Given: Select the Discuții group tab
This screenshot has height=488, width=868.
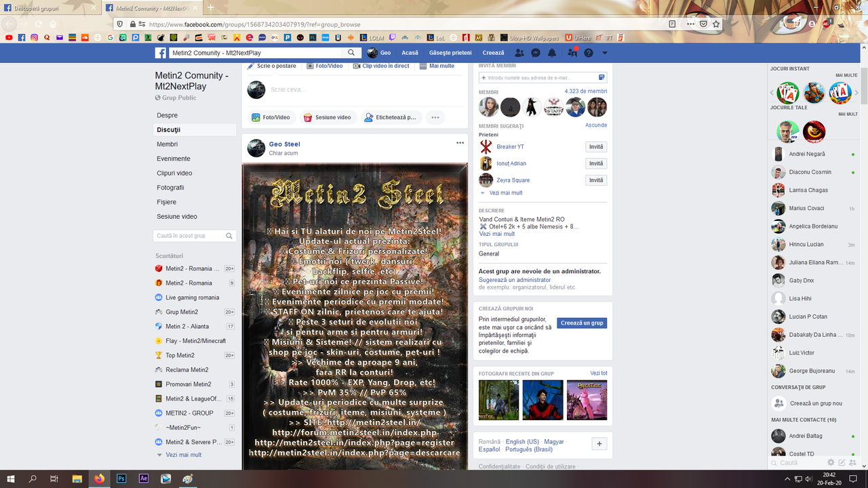Looking at the screenshot, I should tap(195, 129).
